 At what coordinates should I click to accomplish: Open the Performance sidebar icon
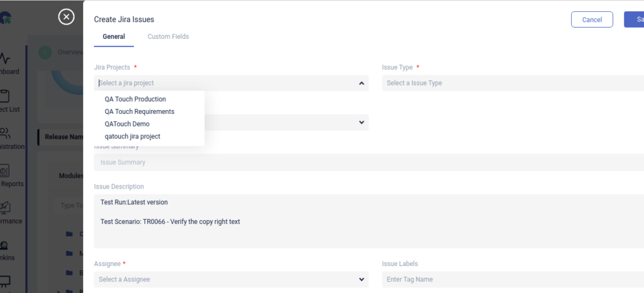point(5,208)
